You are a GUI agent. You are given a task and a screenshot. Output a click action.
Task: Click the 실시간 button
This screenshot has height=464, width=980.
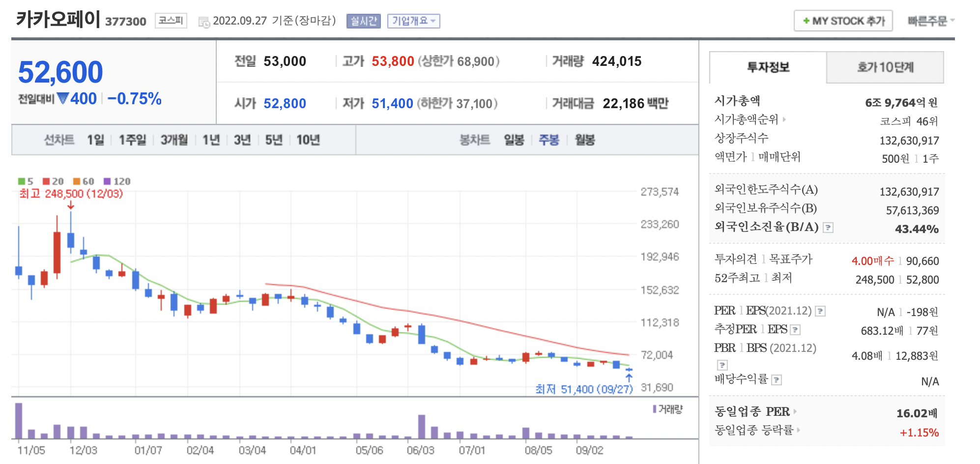(364, 21)
